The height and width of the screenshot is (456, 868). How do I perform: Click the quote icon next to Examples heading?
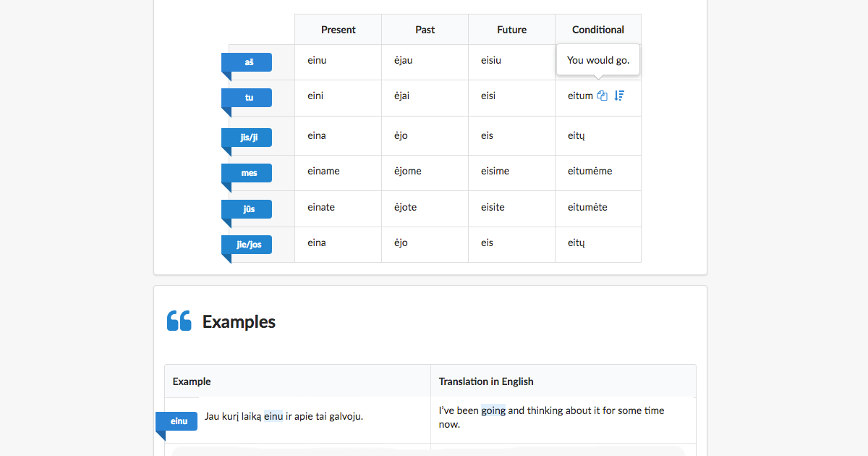(x=179, y=321)
